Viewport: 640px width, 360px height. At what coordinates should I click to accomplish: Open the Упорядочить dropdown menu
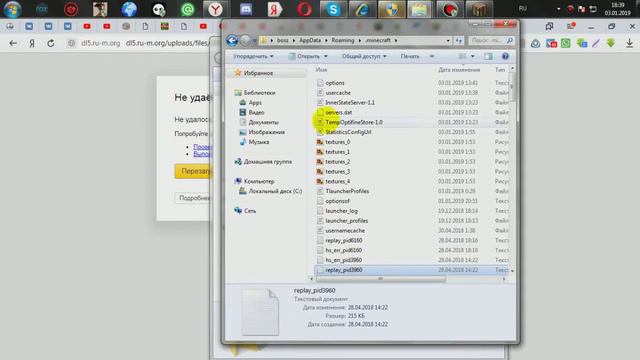point(253,56)
